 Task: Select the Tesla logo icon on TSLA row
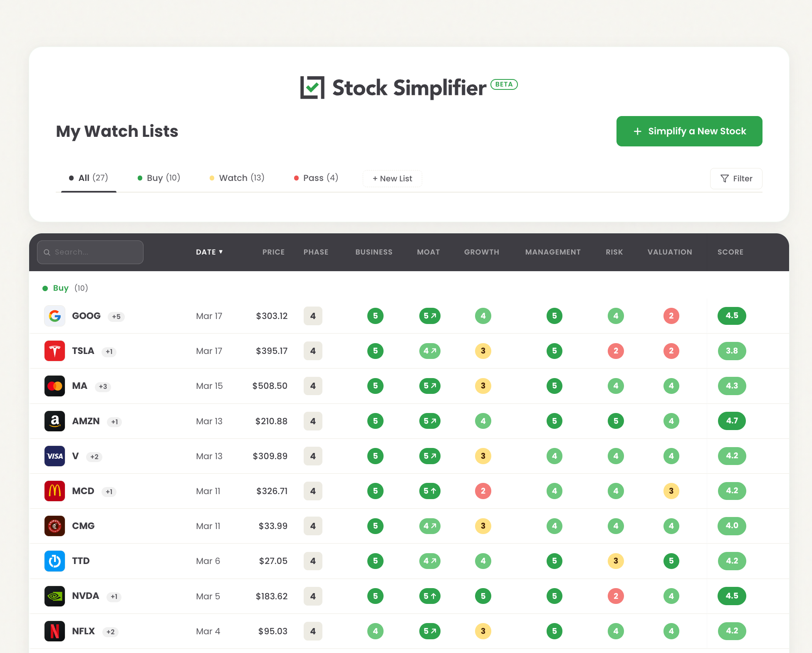(x=54, y=351)
